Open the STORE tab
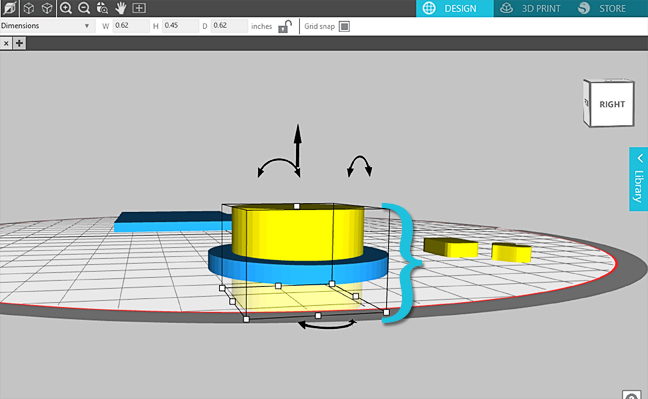 (603, 8)
